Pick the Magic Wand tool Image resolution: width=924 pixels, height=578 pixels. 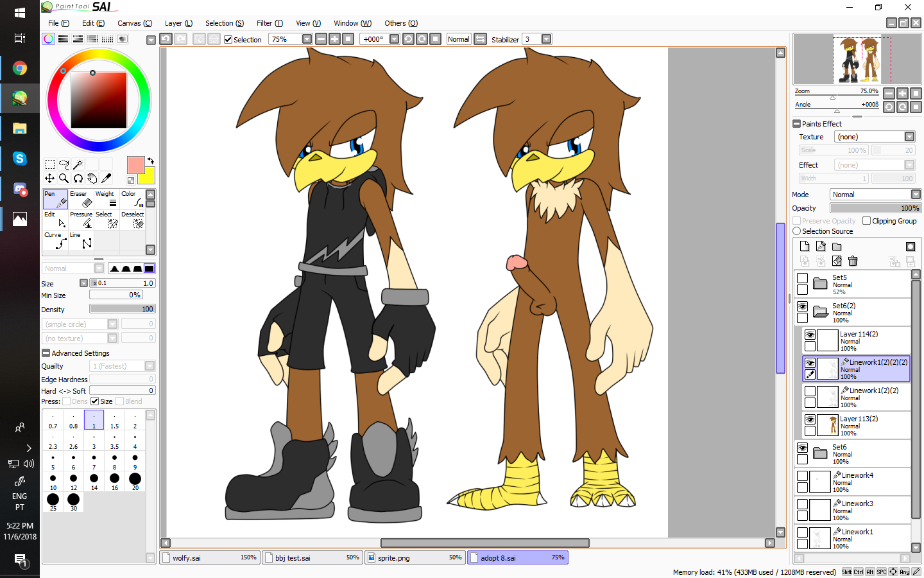point(78,164)
